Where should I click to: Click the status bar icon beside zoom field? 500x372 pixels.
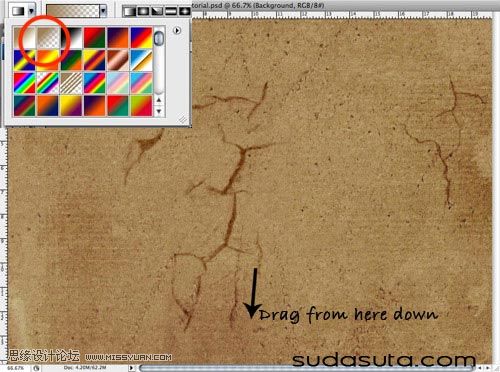tap(36, 368)
